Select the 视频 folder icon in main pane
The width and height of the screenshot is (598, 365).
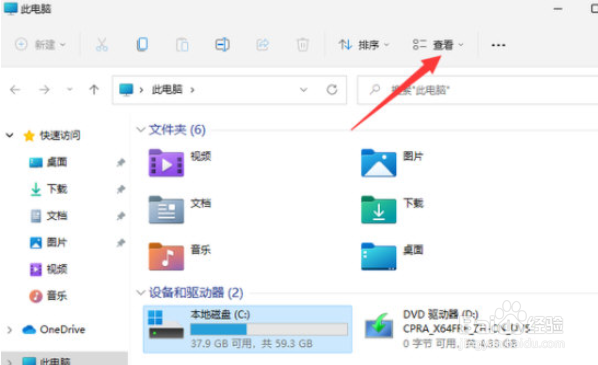166,163
